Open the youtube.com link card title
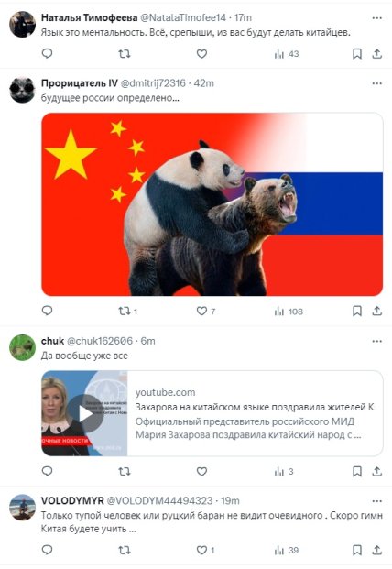 pos(255,407)
